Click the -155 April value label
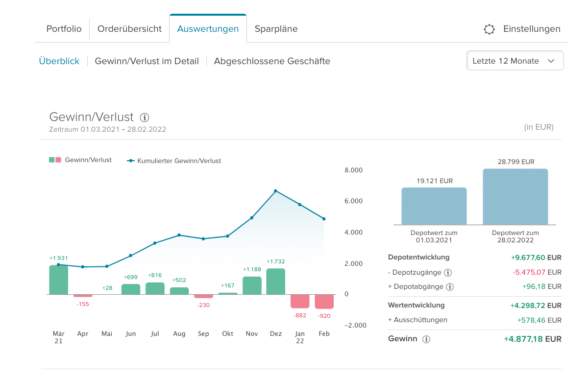The image size is (588, 378). (x=83, y=304)
